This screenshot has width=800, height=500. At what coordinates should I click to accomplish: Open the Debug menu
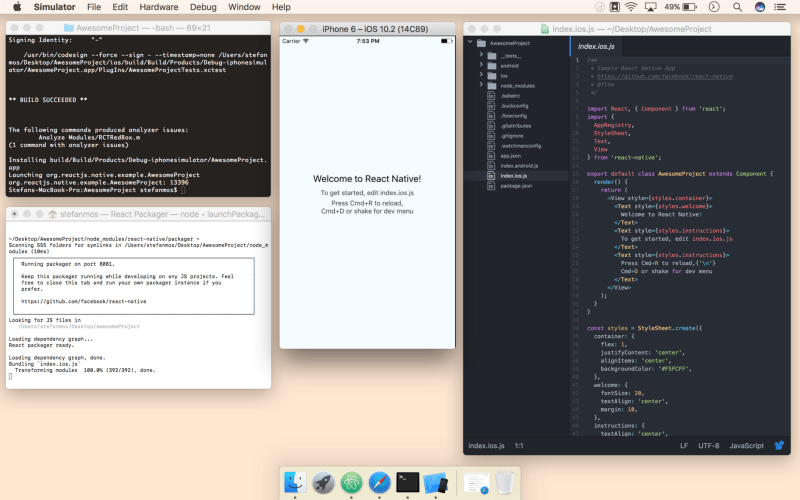tap(203, 7)
